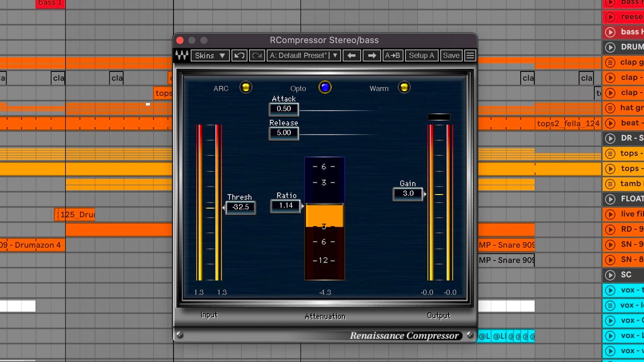Load the previous preset with the left arrow
Viewport: 644px width, 362px height.
pos(352,55)
